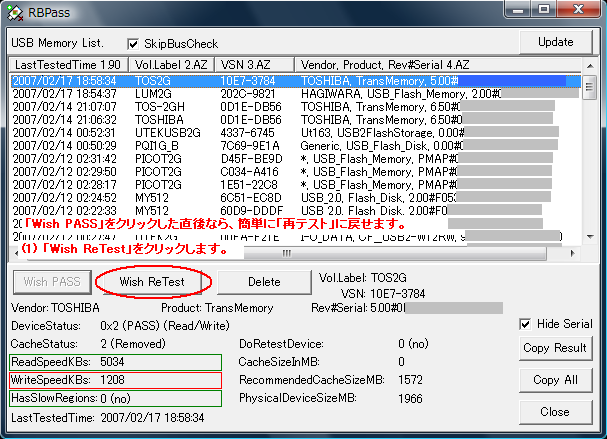Image resolution: width=607 pixels, height=439 pixels.
Task: Click the LastTestedTime value at bottom
Action: [152, 418]
